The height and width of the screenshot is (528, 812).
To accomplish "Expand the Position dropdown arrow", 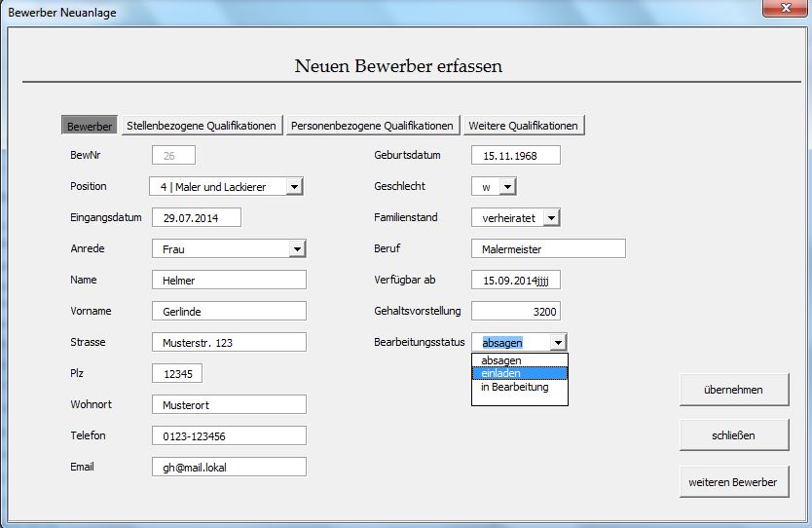I will (x=295, y=187).
